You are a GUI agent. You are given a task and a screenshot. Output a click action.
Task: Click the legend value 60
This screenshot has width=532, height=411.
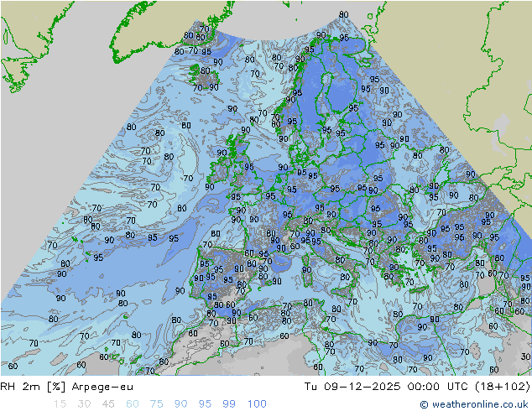coord(133,404)
